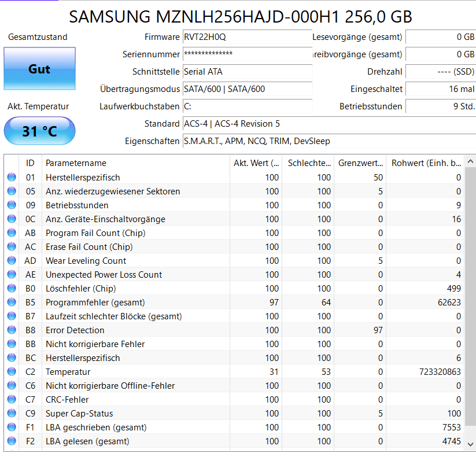The height and width of the screenshot is (457, 476).
Task: Click raw value 723320863 in Temperatur row
Action: pos(440,372)
